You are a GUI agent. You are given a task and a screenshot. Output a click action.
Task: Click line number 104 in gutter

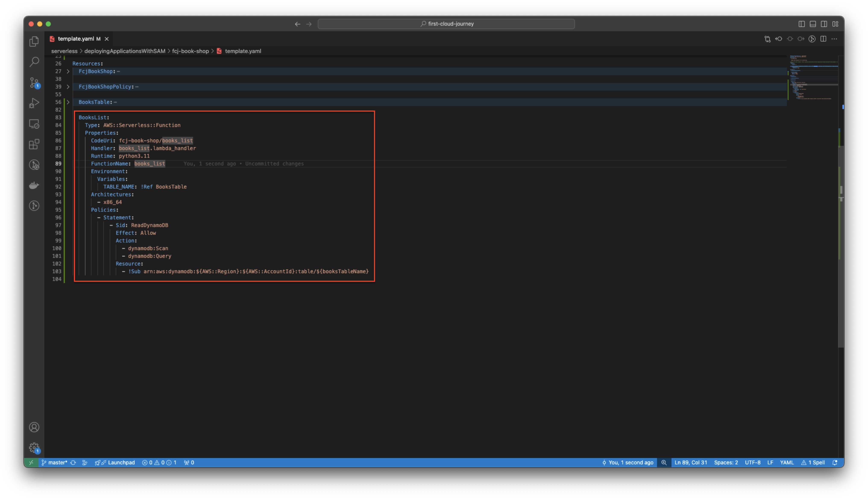[57, 279]
